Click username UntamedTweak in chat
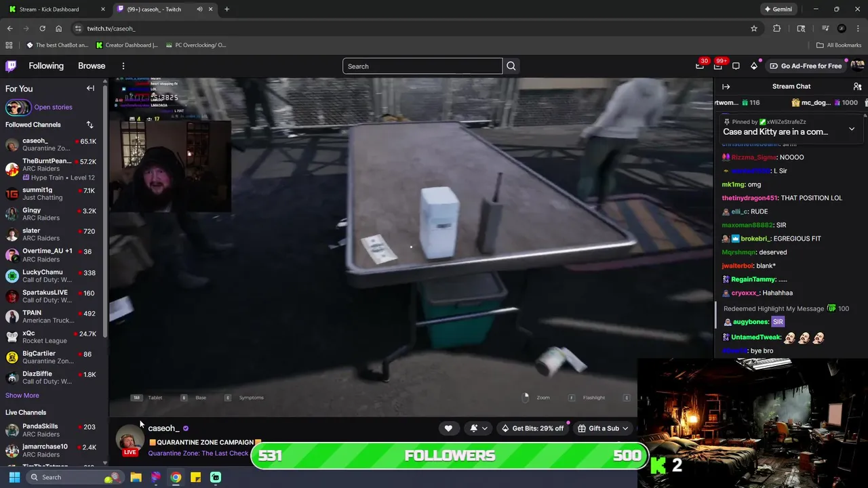This screenshot has height=488, width=868. [756, 337]
